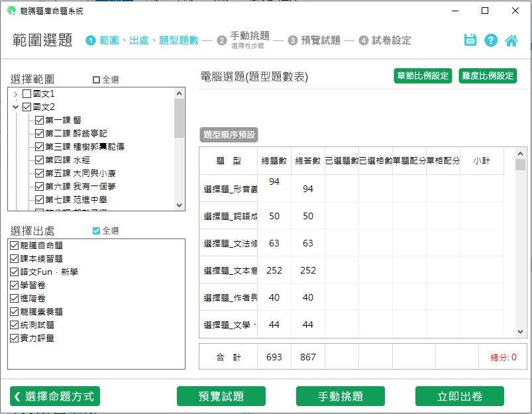Go to step 3 預覽試題

(x=315, y=40)
